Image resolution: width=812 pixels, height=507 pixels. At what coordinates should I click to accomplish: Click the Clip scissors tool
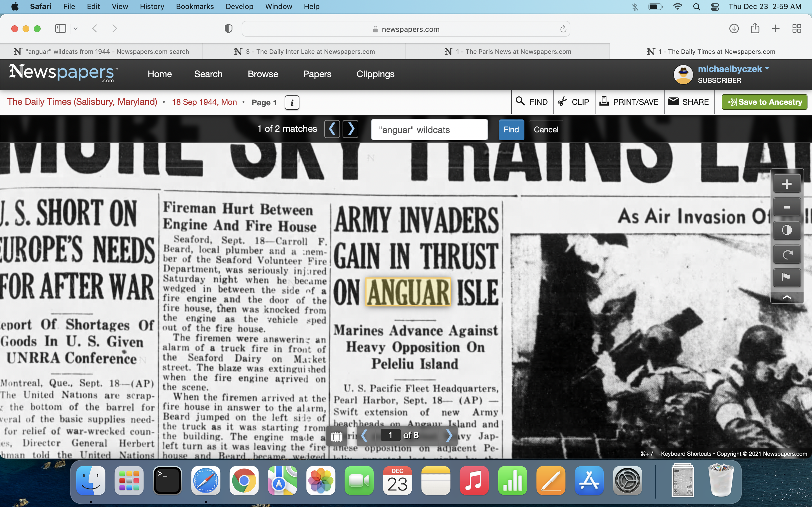point(574,102)
